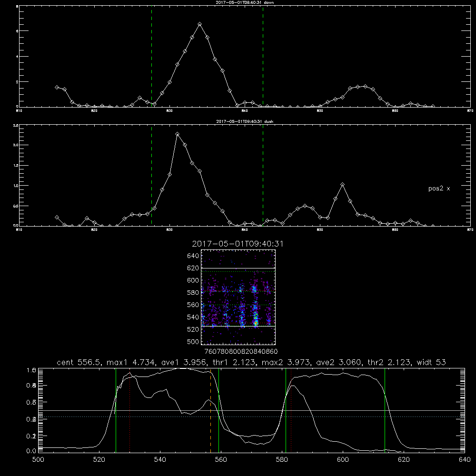Click x-axis label '580' of bottom plot

(282, 460)
